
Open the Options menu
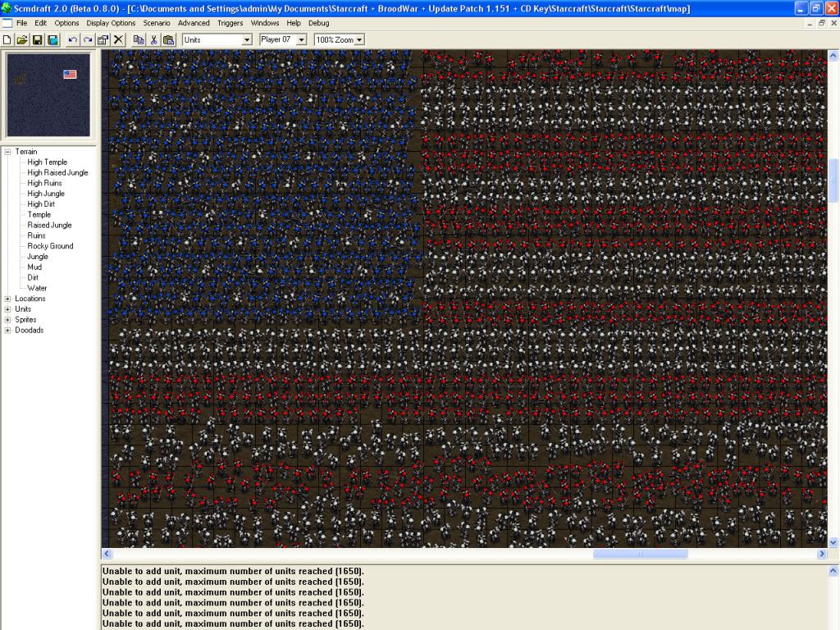coord(66,23)
